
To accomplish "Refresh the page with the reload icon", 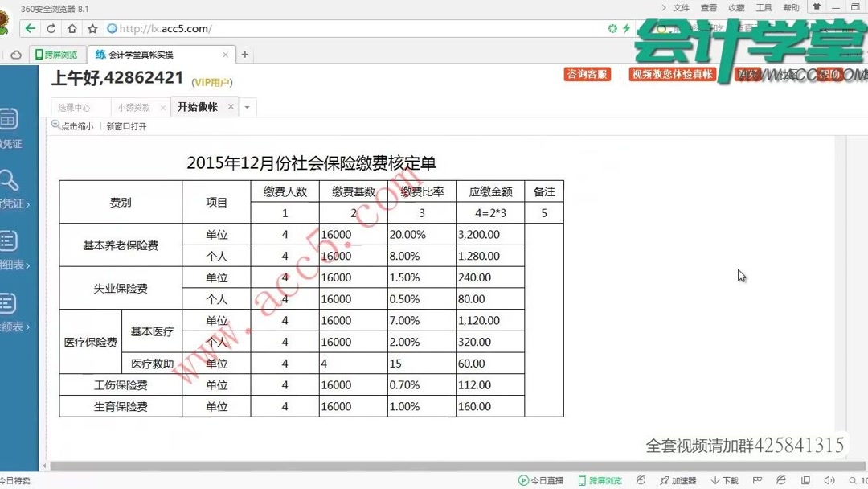I will (51, 27).
